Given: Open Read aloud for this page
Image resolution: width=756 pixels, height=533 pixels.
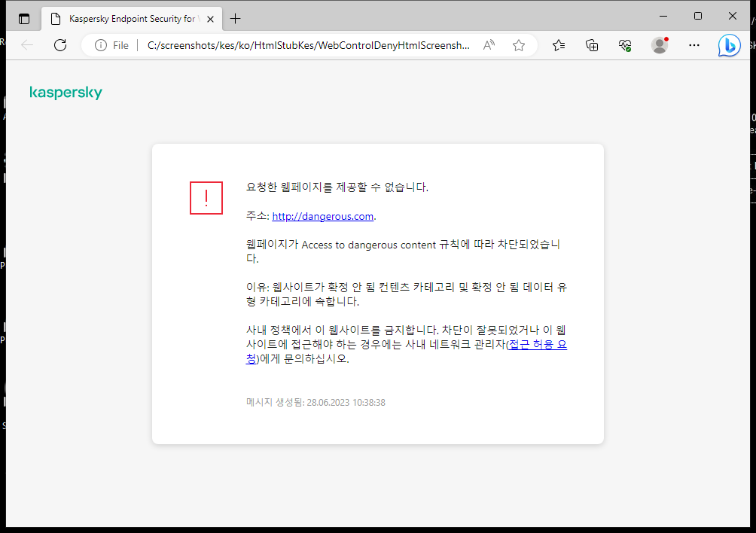Looking at the screenshot, I should pyautogui.click(x=488, y=44).
